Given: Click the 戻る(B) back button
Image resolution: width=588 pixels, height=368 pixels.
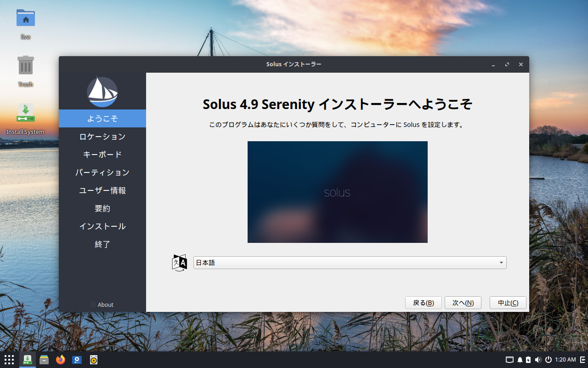Looking at the screenshot, I should pyautogui.click(x=424, y=303).
